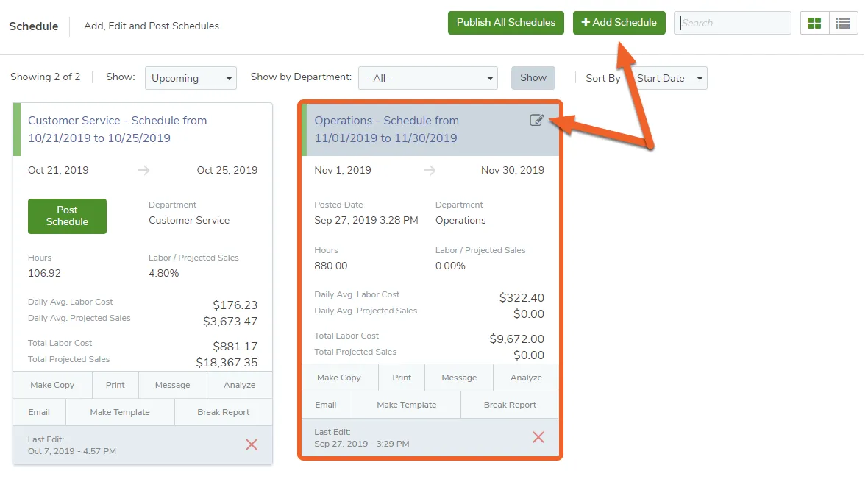Viewport: 868px width, 482px height.
Task: Message staff on Customer Service schedule
Action: coord(173,385)
